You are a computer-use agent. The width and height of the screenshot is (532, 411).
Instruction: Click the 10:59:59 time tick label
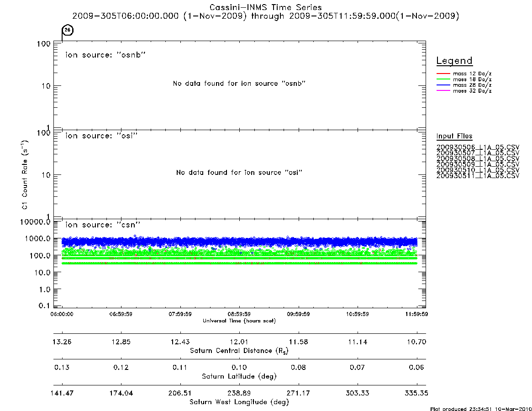tap(358, 314)
